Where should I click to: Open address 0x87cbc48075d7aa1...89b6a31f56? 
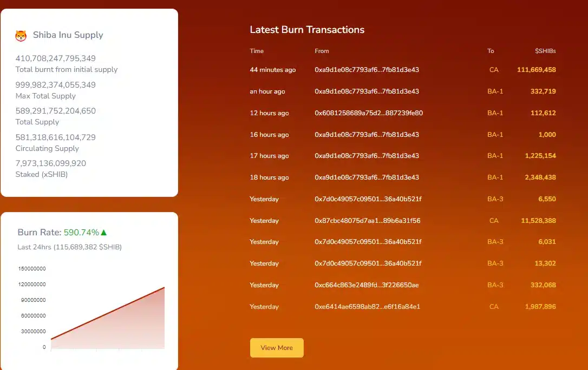[x=368, y=221]
